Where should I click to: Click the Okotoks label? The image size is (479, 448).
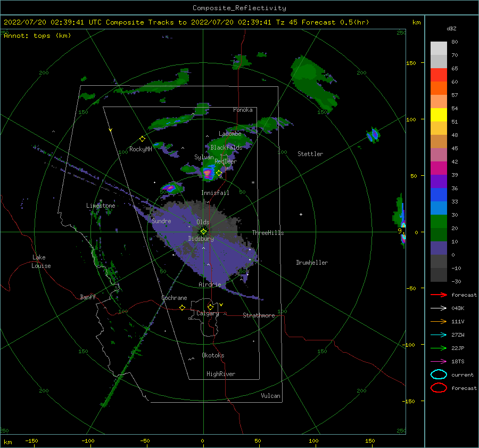pyautogui.click(x=213, y=355)
